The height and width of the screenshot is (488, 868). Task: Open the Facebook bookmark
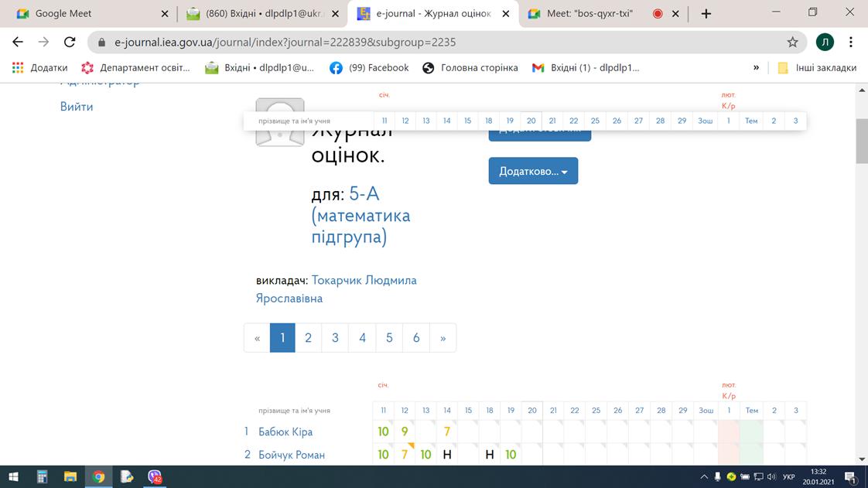point(369,68)
